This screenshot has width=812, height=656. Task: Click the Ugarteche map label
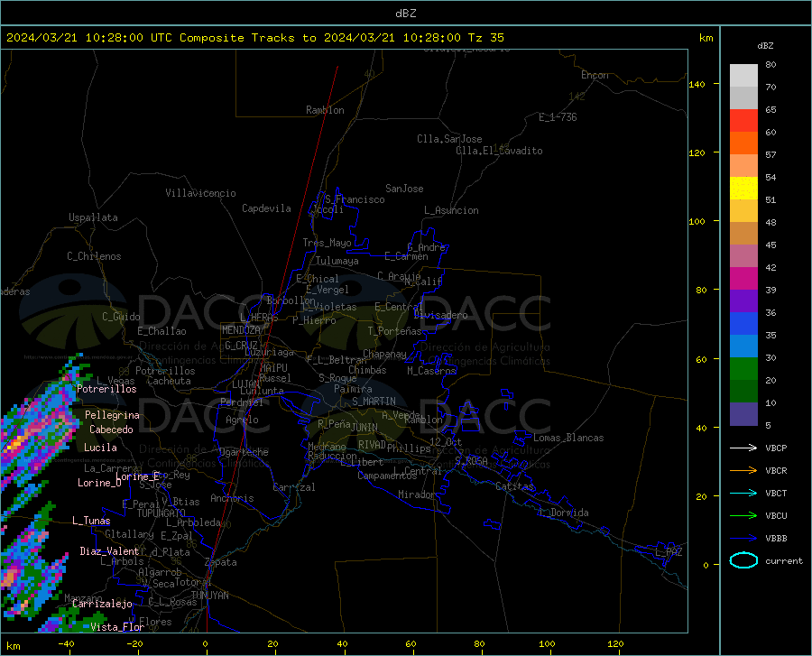[x=244, y=452]
